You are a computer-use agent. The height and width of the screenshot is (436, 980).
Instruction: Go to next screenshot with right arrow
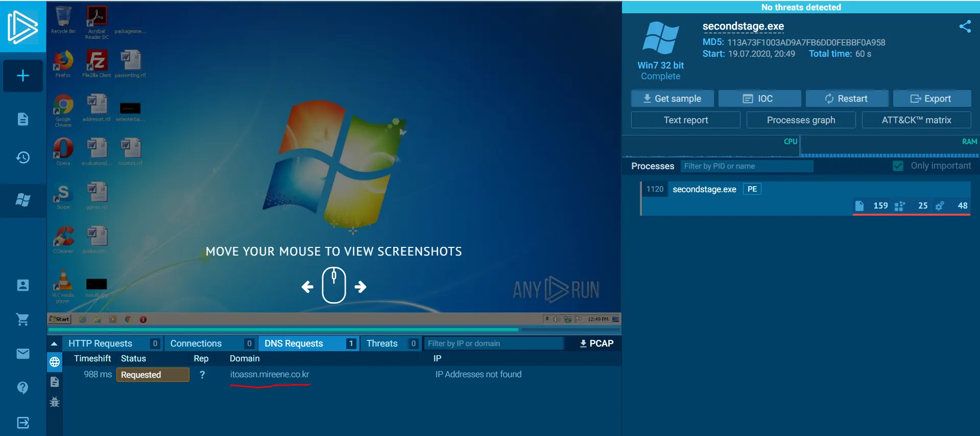pos(361,287)
